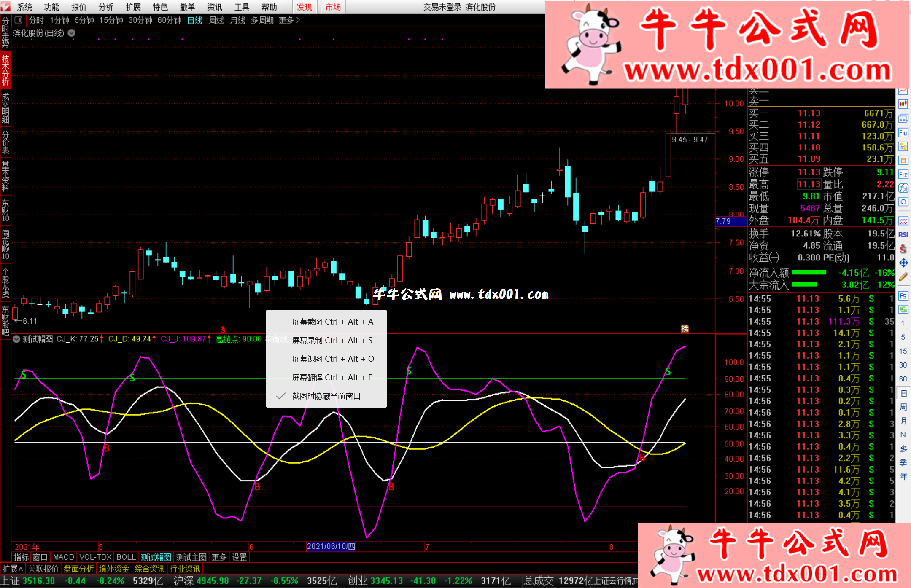Switch to 15-minute period in right toolbar
Image resolution: width=911 pixels, height=588 pixels.
903,351
